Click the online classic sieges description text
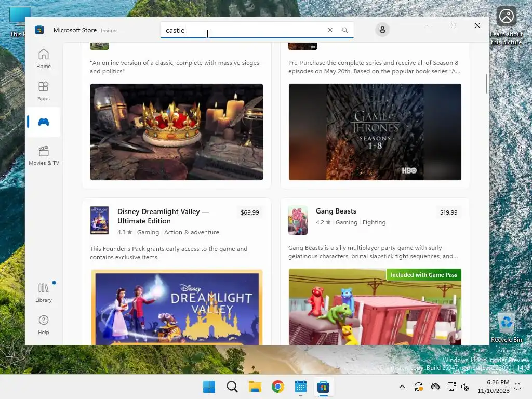 [175, 67]
